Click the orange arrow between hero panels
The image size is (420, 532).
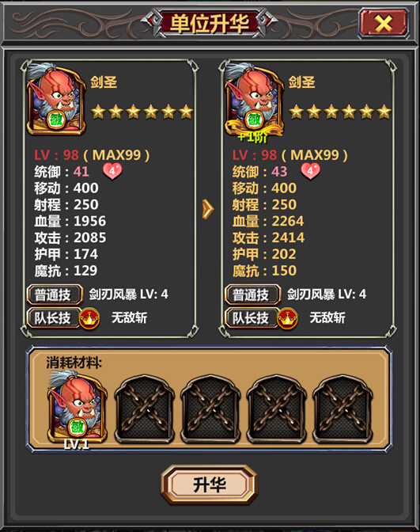[208, 209]
